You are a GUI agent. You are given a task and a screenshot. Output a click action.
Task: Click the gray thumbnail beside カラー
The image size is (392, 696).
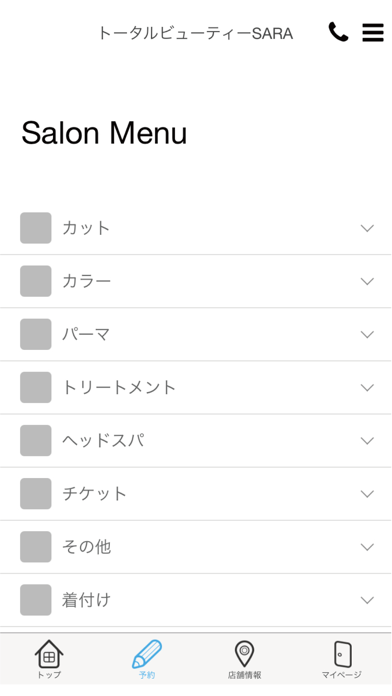pyautogui.click(x=36, y=281)
